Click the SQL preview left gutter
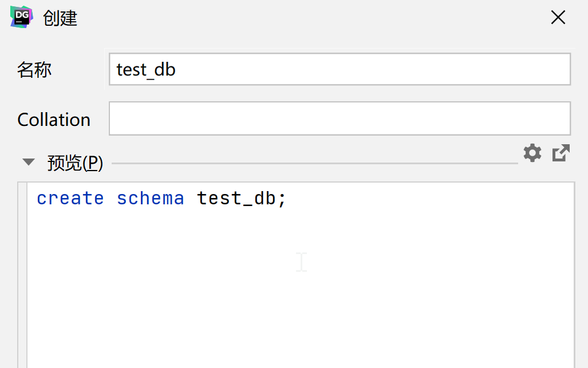This screenshot has height=368, width=588. pos(22,275)
